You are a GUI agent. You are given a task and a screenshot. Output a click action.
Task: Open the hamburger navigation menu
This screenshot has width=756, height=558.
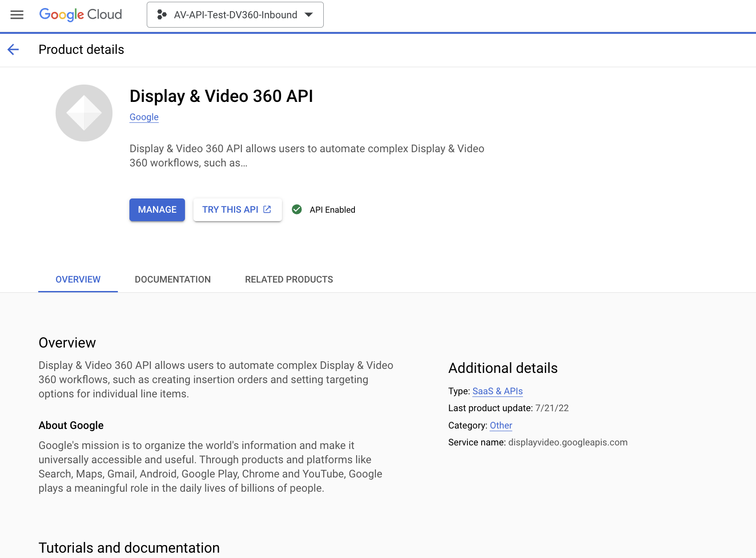pyautogui.click(x=17, y=15)
